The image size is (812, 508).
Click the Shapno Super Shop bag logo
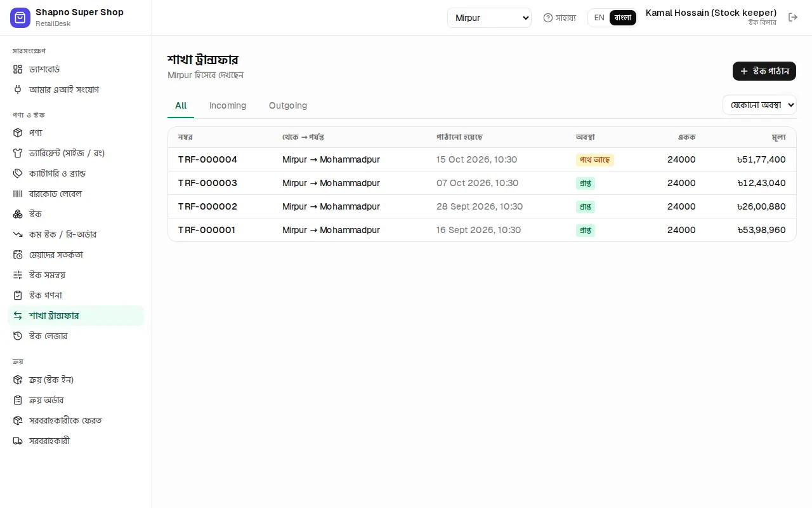(x=20, y=18)
